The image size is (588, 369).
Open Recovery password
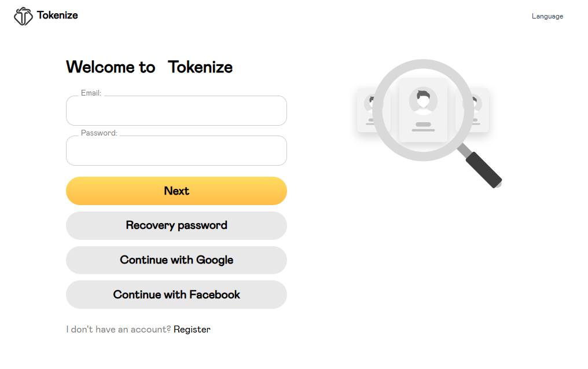(176, 225)
